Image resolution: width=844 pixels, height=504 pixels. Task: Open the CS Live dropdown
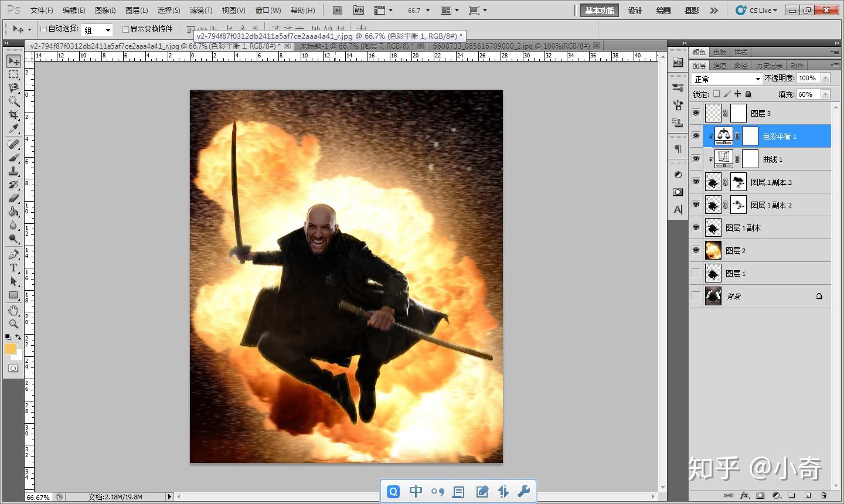click(x=757, y=10)
